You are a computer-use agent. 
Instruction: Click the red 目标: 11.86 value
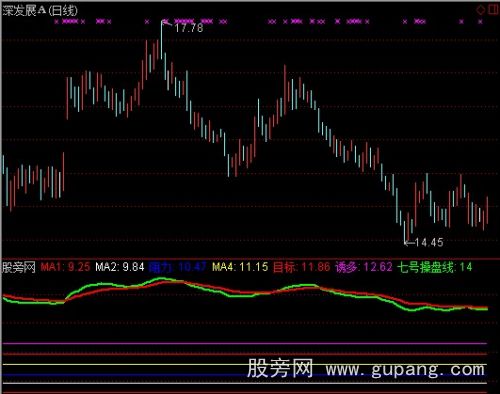click(x=301, y=267)
